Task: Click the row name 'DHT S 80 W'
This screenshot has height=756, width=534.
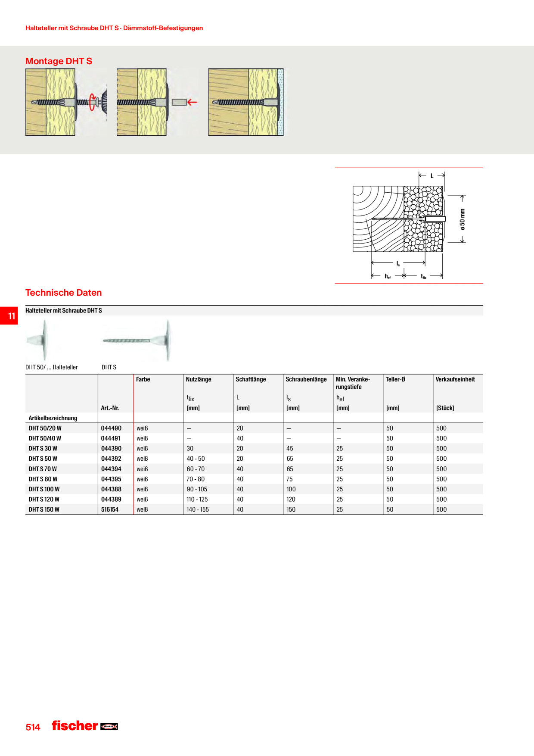Action: coord(43,479)
